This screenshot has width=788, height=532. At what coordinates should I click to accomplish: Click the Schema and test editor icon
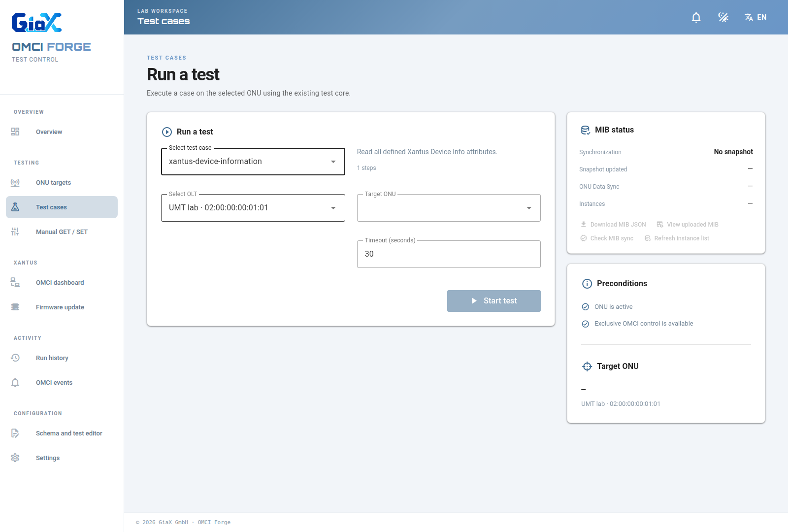click(15, 433)
